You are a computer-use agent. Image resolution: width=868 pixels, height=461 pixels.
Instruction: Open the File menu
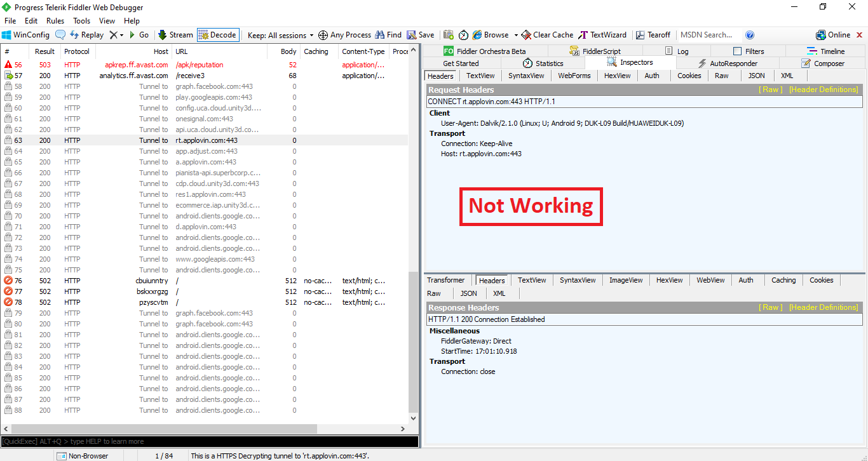click(x=10, y=21)
